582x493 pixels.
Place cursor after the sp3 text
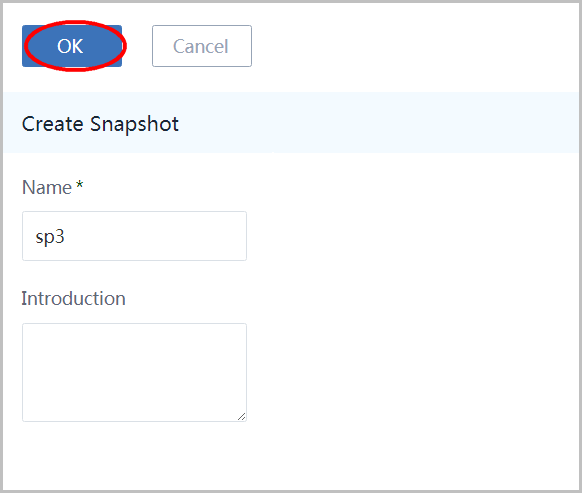click(x=66, y=236)
